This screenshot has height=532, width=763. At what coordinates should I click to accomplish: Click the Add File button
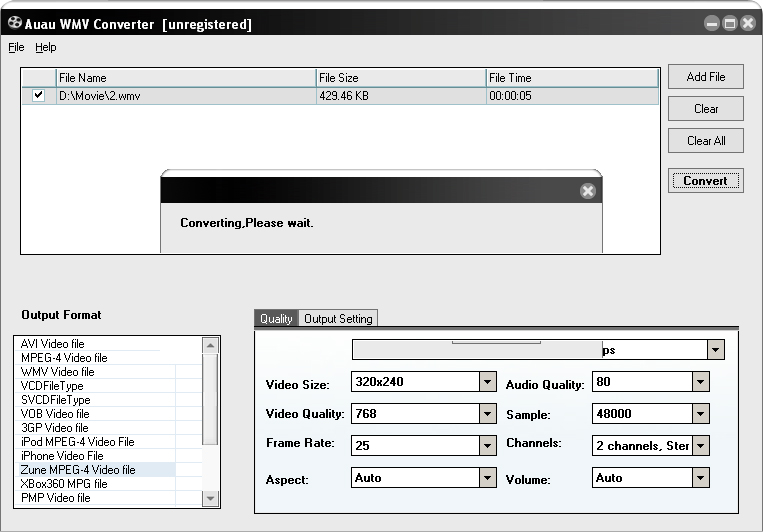point(706,76)
